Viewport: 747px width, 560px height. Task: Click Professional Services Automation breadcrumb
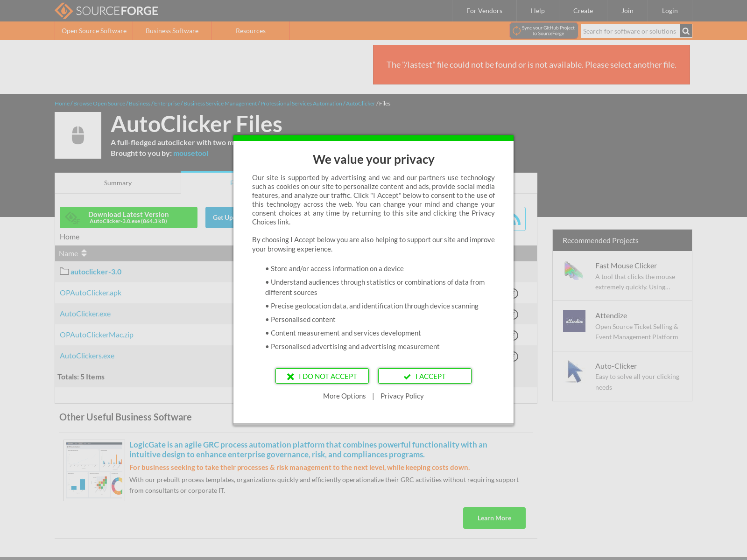(301, 104)
